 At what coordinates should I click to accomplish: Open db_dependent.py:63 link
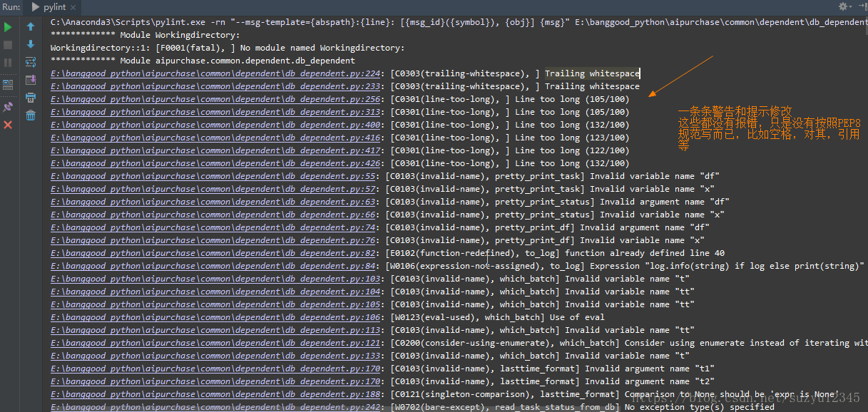click(213, 202)
